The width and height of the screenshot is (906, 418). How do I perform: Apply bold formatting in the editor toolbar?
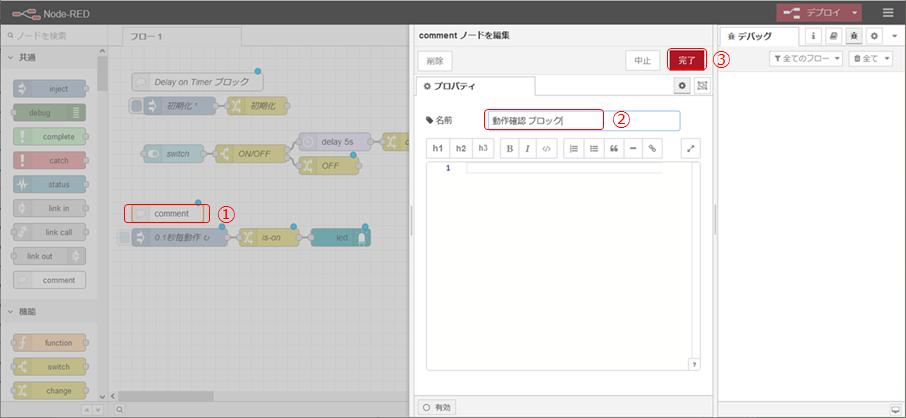pyautogui.click(x=510, y=148)
